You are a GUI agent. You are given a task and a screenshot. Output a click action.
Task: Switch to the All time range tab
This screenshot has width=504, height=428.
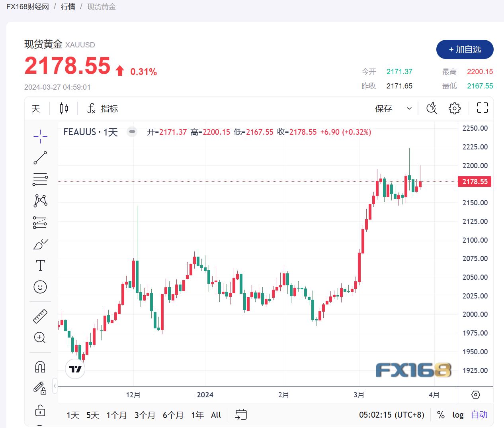click(215, 414)
